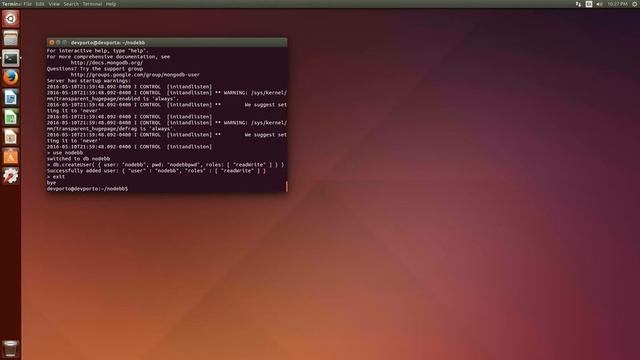Click the terminal's vertical scrollbar handle
640x360 pixels.
(286, 186)
